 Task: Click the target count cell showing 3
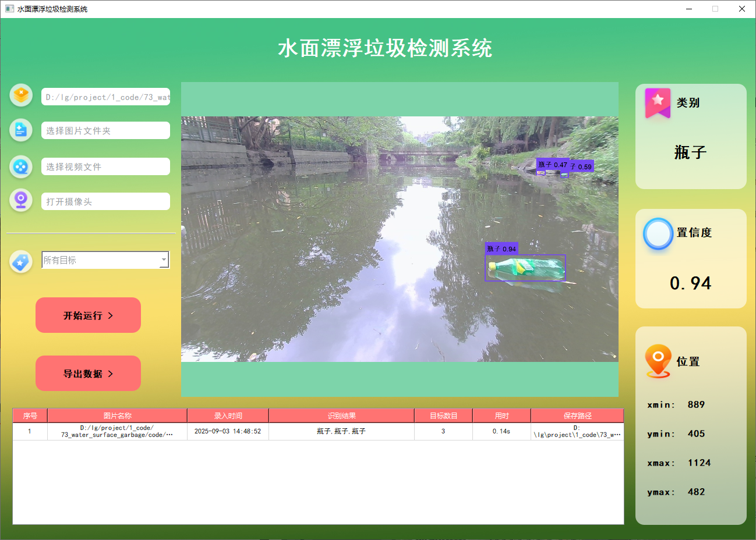[443, 431]
